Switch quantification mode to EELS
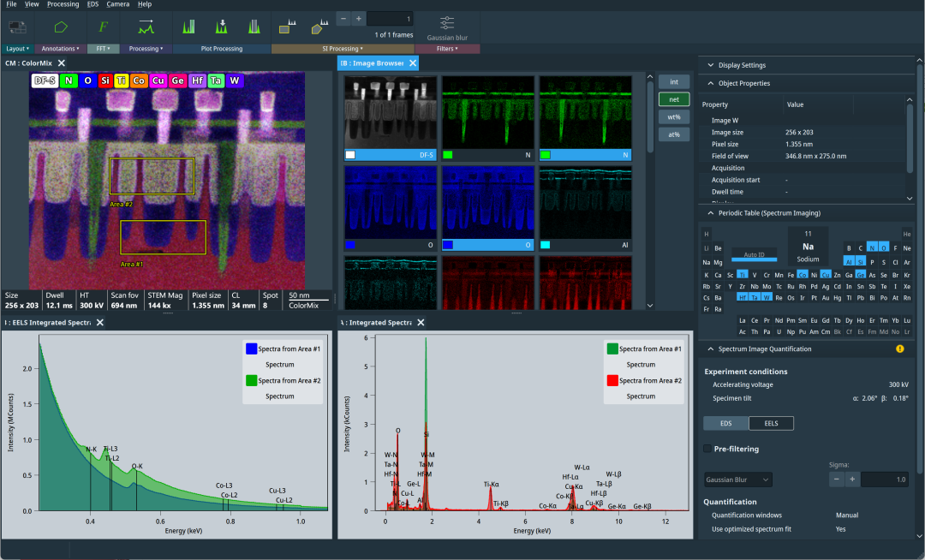The image size is (925, 560). 771,423
